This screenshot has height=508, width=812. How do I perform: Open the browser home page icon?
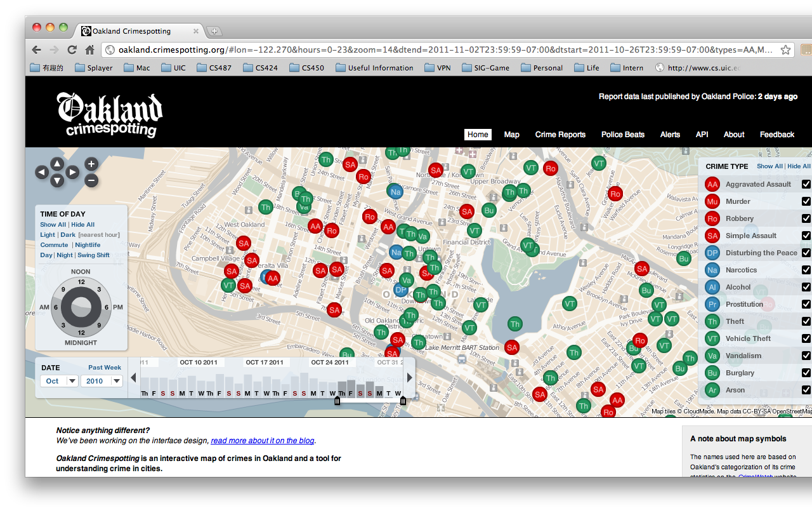[90, 50]
